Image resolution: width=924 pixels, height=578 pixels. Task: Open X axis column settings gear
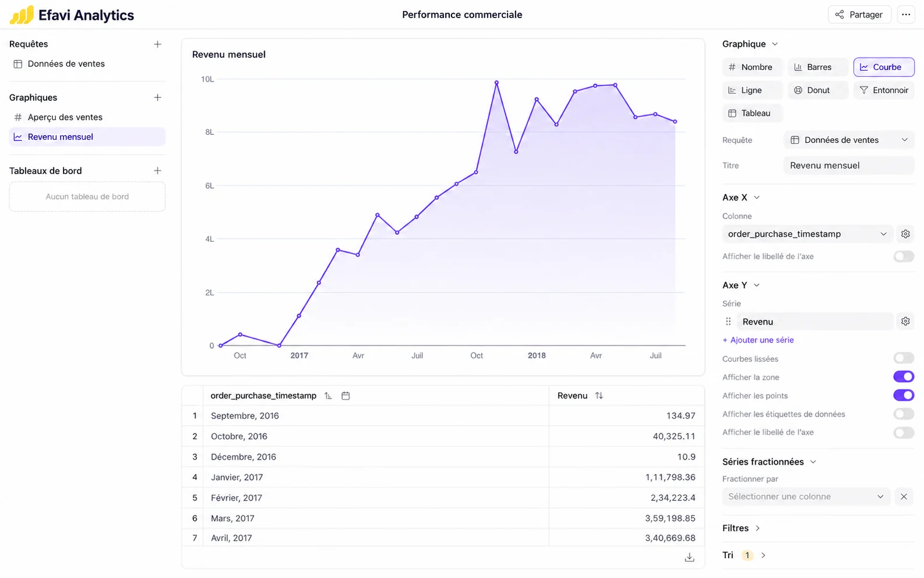(x=905, y=234)
